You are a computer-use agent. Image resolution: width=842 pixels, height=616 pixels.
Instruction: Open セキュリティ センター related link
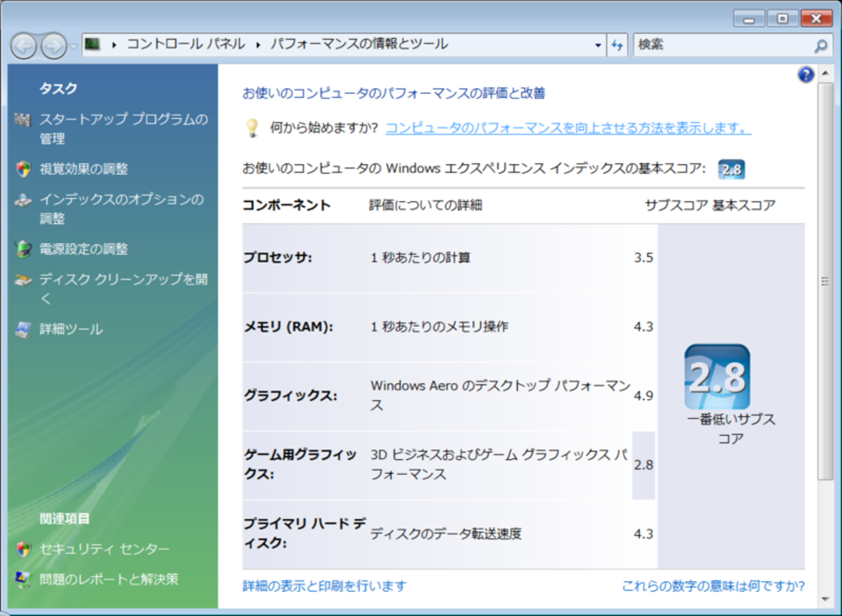tap(104, 549)
